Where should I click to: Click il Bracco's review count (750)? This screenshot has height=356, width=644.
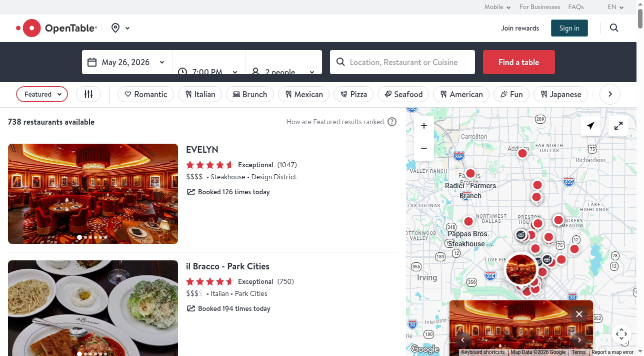(285, 281)
